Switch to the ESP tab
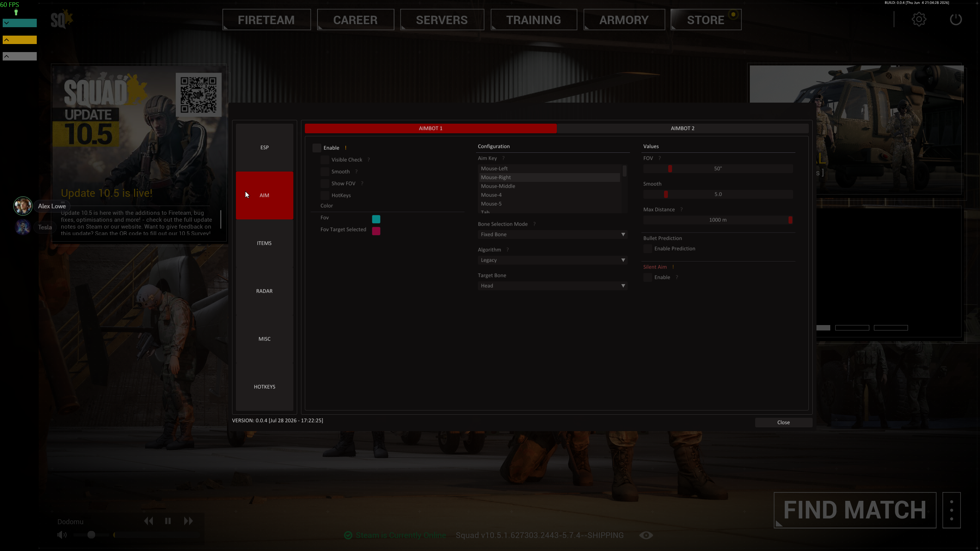980x551 pixels. click(264, 147)
